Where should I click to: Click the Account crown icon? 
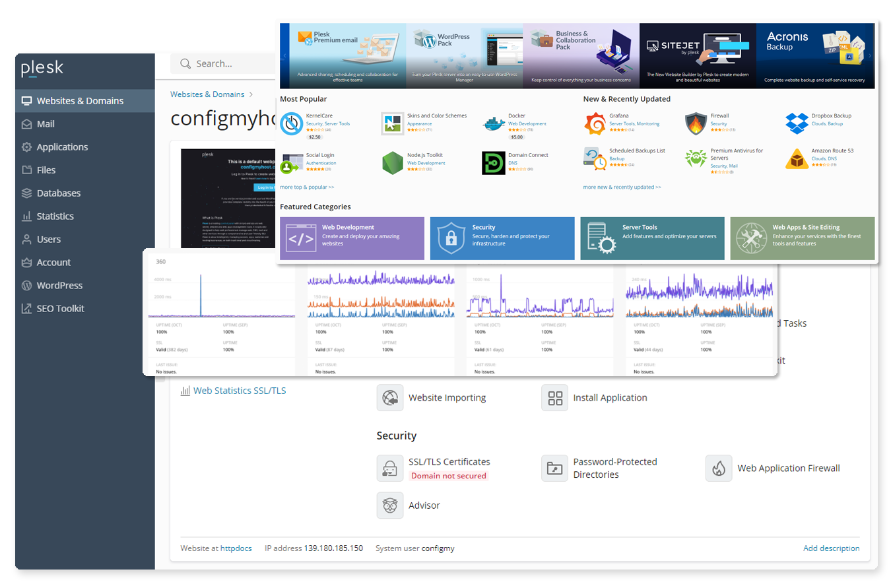pos(26,263)
